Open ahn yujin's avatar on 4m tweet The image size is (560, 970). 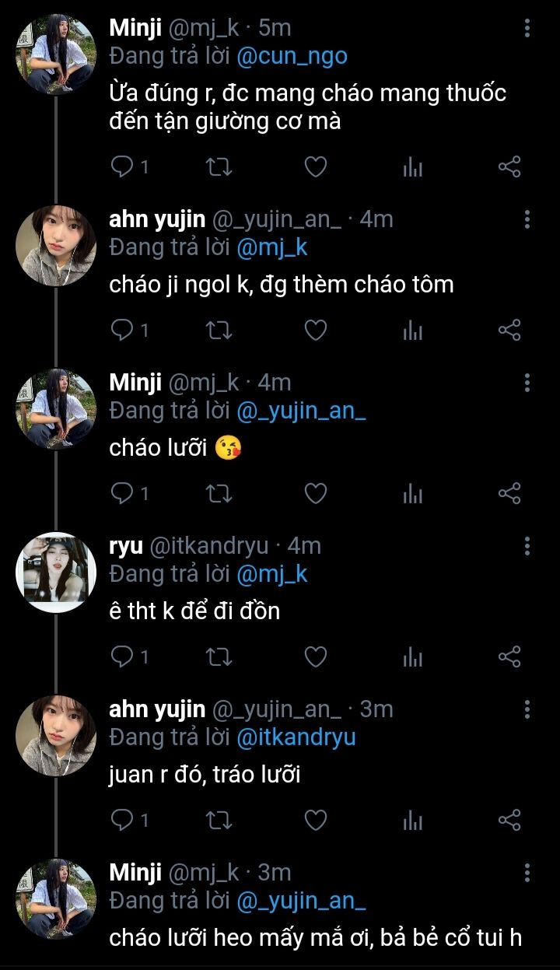pyautogui.click(x=55, y=246)
